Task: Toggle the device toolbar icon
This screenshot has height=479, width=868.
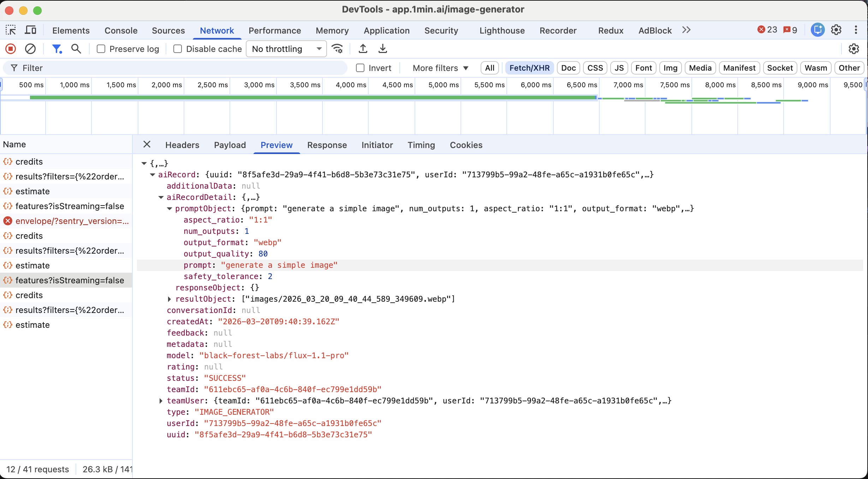Action: (x=30, y=30)
